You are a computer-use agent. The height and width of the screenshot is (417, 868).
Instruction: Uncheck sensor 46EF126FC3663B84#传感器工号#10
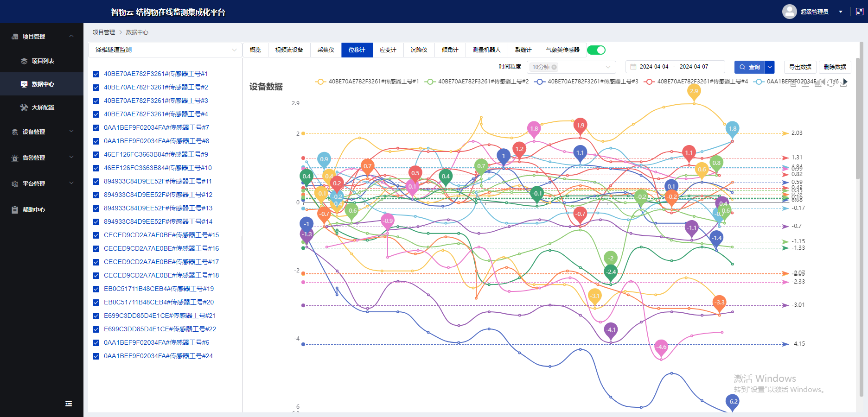click(96, 168)
